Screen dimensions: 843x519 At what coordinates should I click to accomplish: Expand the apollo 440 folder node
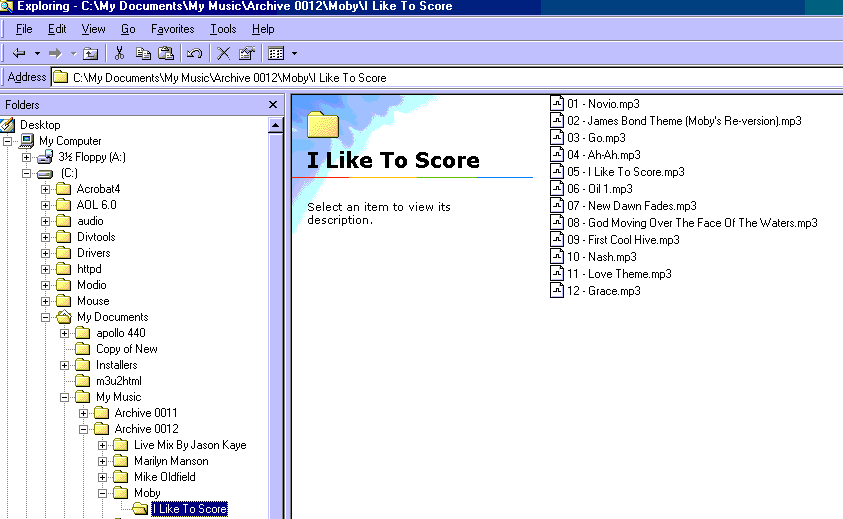[x=65, y=333]
